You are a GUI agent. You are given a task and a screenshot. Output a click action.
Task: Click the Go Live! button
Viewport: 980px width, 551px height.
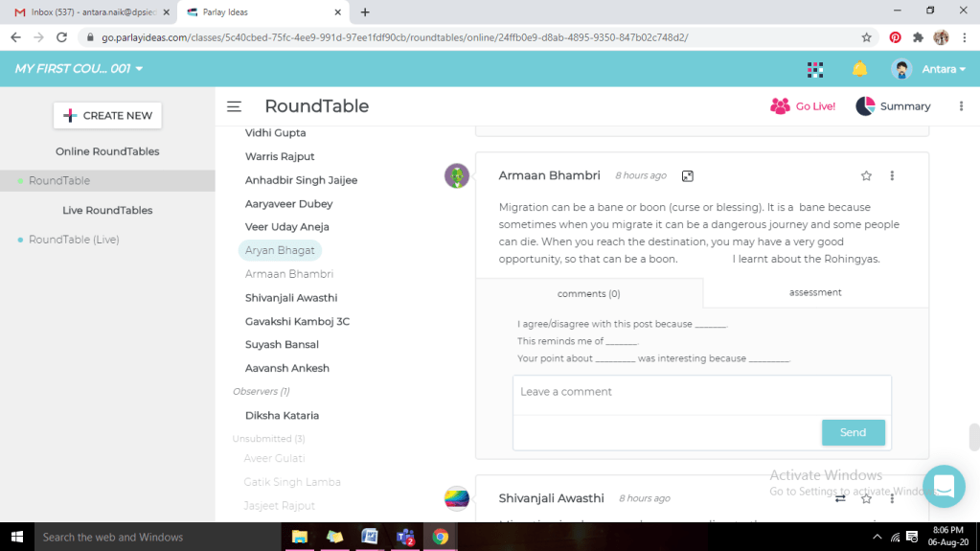pyautogui.click(x=803, y=106)
